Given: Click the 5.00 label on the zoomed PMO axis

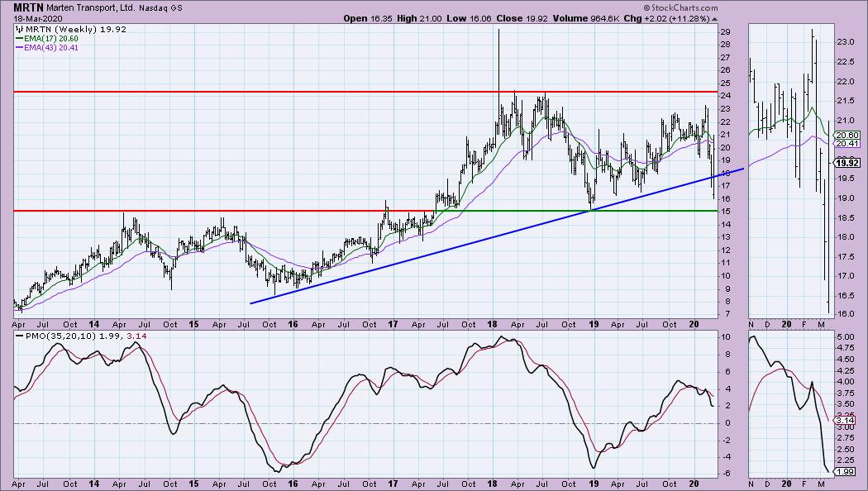Looking at the screenshot, I should tap(846, 336).
